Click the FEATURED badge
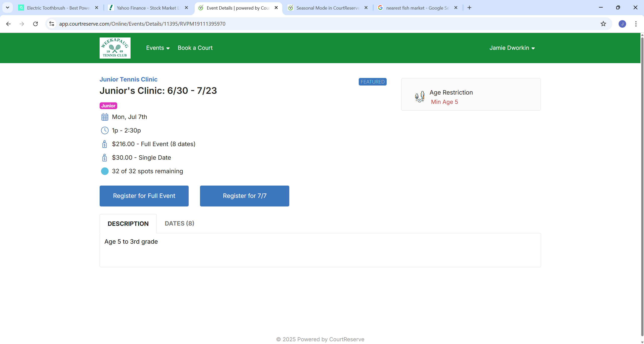Screen dimensions: 644x344 (x=373, y=82)
